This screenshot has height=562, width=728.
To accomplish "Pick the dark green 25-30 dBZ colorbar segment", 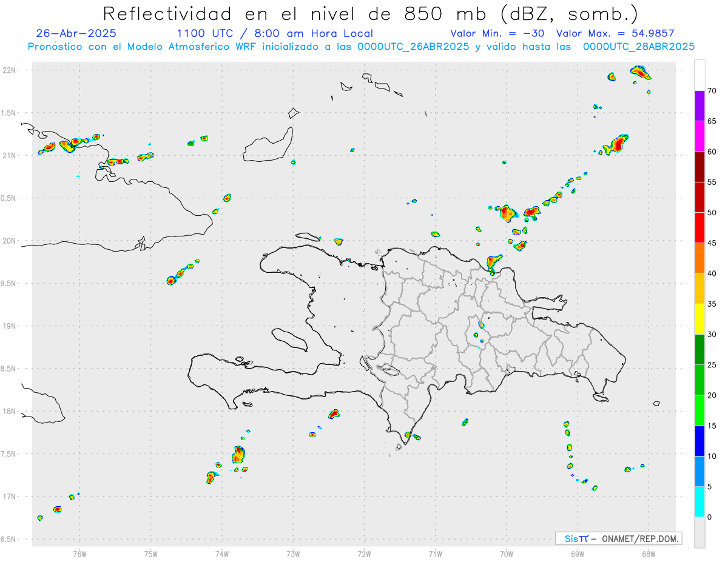I will click(699, 350).
